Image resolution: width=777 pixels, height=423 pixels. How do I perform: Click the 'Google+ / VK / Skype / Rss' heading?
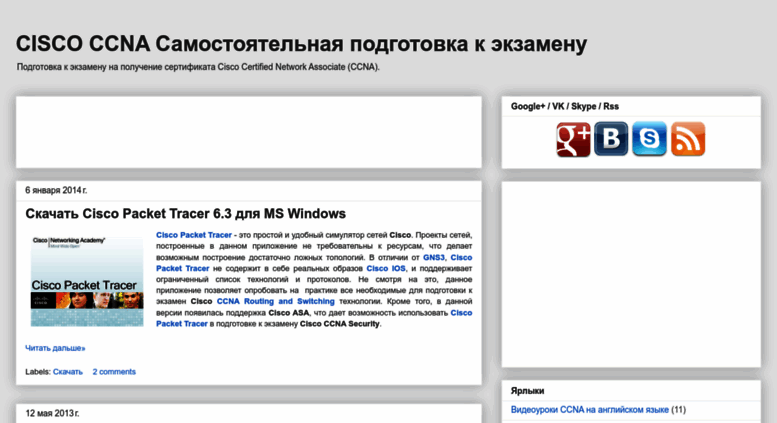click(x=564, y=106)
